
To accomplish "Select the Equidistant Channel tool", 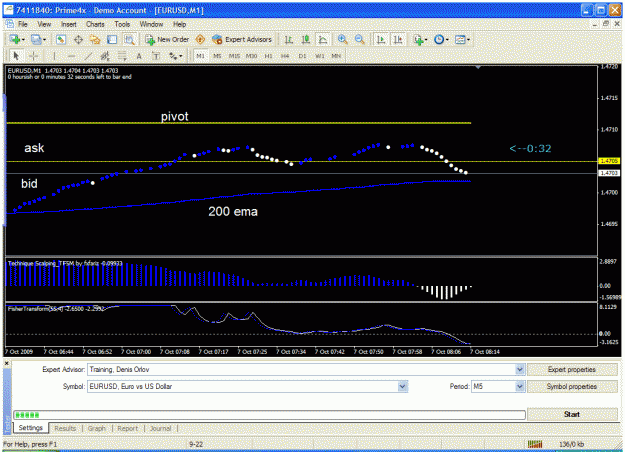I will coord(105,56).
